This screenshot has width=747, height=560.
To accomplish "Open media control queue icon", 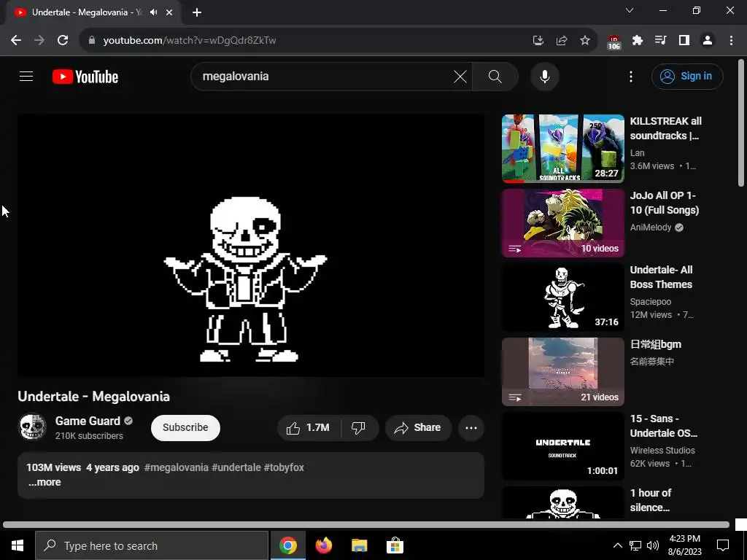I will [661, 41].
